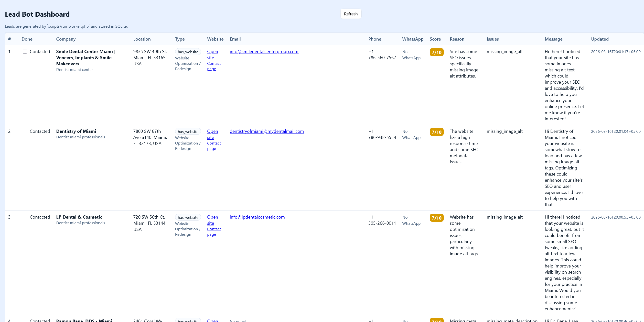The image size is (644, 322).
Task: Email info@lpdentalcosmetic.com
Action: click(x=257, y=217)
